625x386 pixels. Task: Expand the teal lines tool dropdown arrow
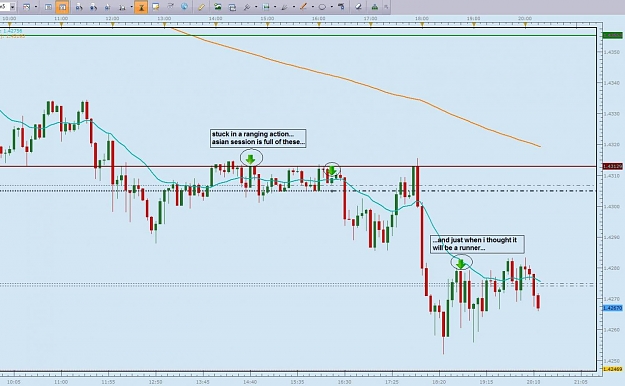coord(275,7)
